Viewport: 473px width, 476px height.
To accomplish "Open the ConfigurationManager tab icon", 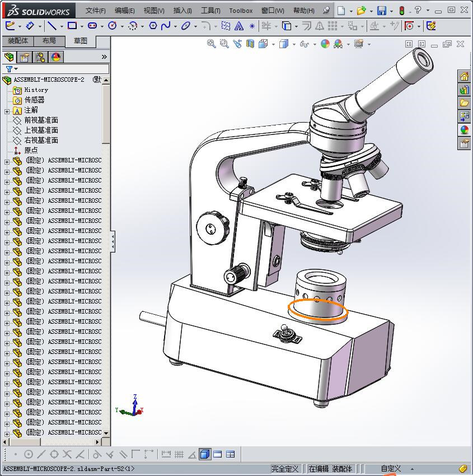I will click(x=40, y=57).
